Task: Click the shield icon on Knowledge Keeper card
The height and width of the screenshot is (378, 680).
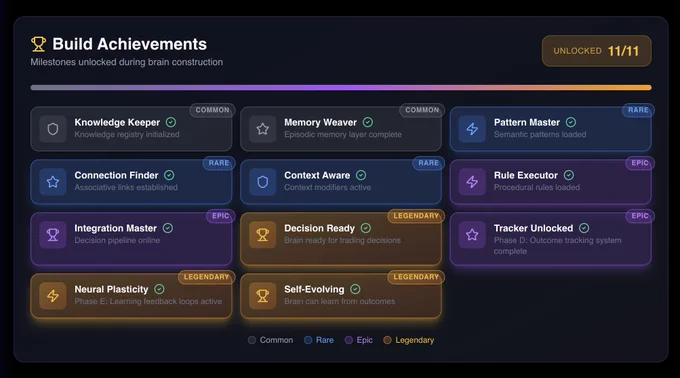Action: pos(53,129)
